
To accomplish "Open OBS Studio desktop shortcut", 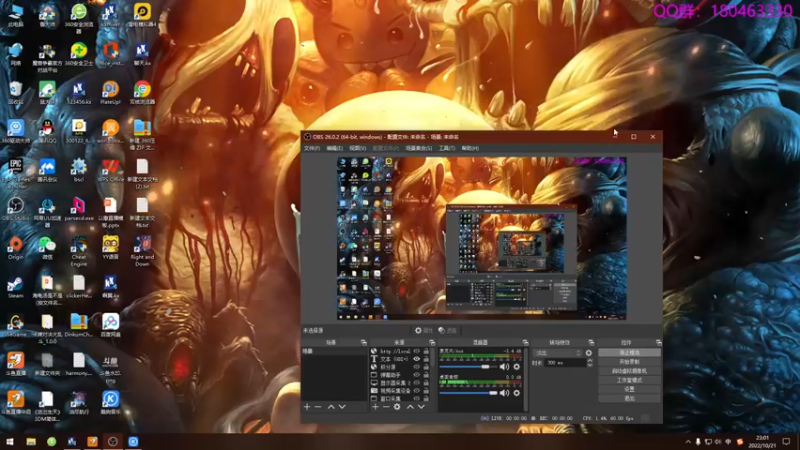I will click(15, 209).
